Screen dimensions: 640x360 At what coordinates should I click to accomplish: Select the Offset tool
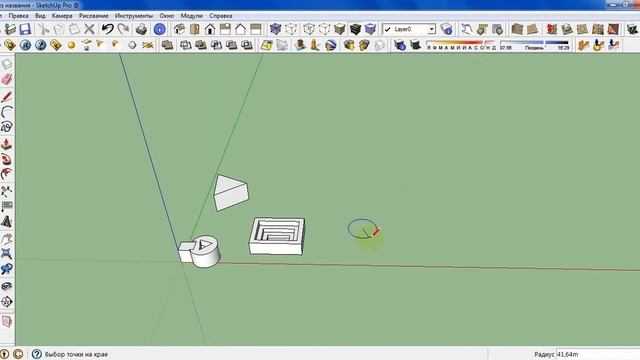pyautogui.click(x=7, y=175)
